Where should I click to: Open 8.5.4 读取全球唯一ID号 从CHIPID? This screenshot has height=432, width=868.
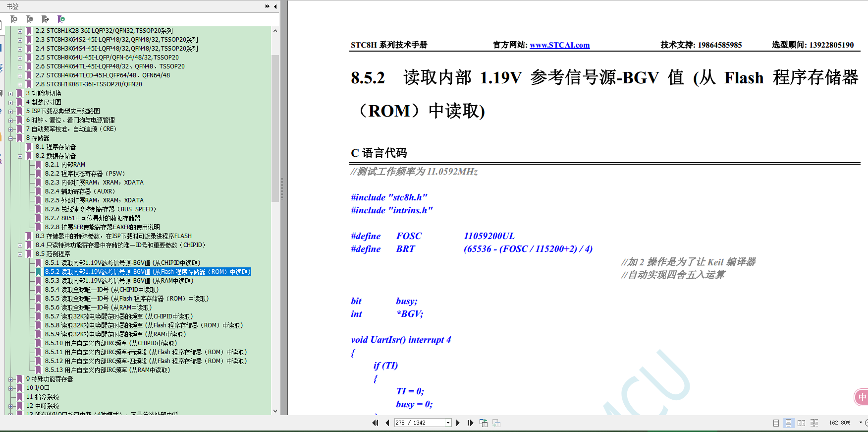pyautogui.click(x=102, y=290)
